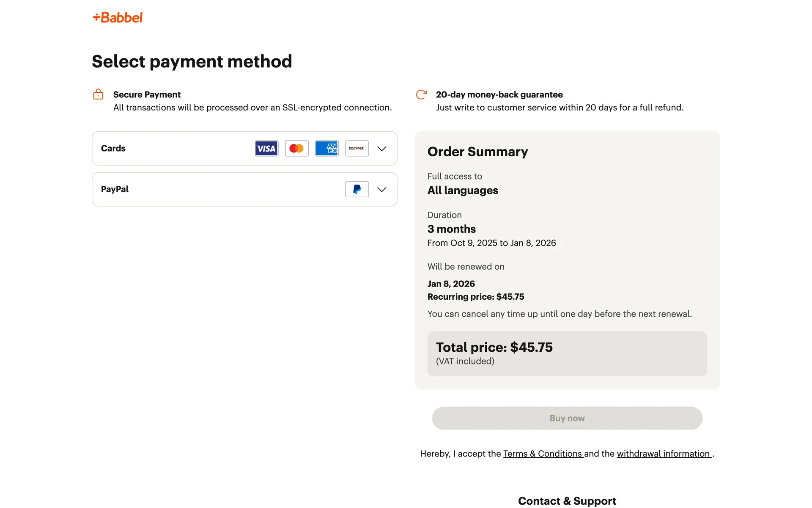Click the Select payment method heading

[192, 61]
